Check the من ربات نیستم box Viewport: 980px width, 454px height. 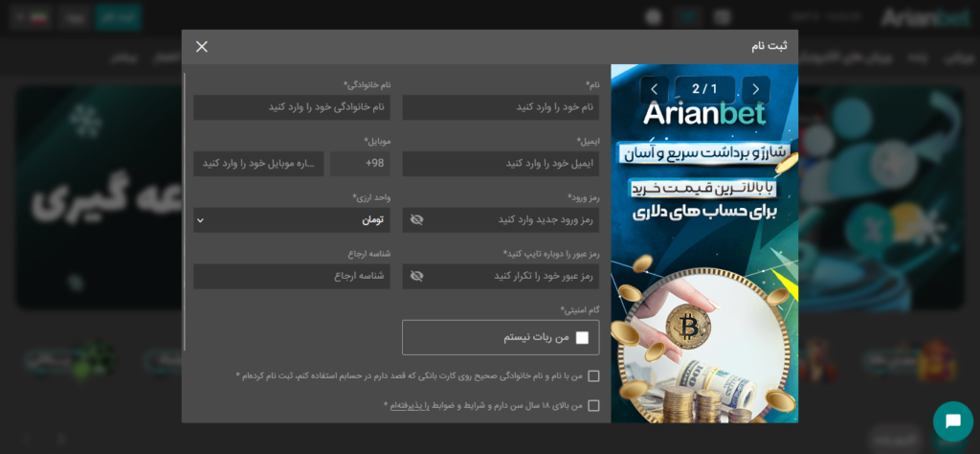(582, 338)
